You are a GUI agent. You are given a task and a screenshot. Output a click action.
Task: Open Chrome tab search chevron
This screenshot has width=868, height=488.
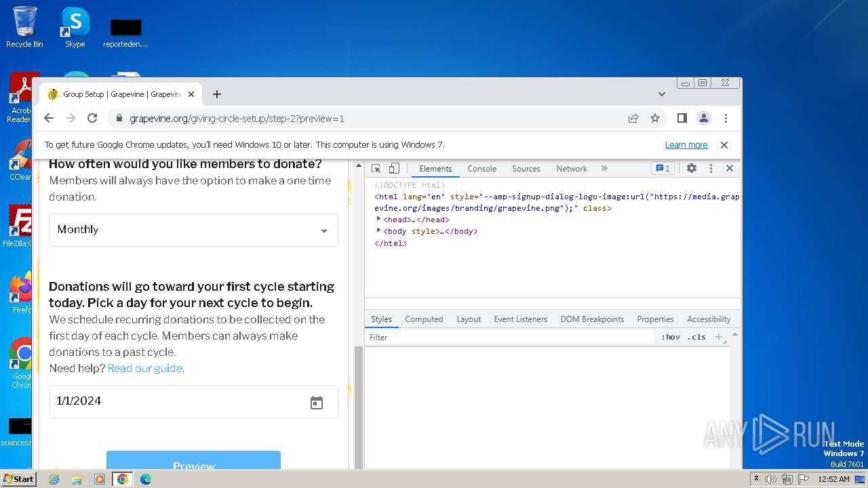tap(662, 94)
